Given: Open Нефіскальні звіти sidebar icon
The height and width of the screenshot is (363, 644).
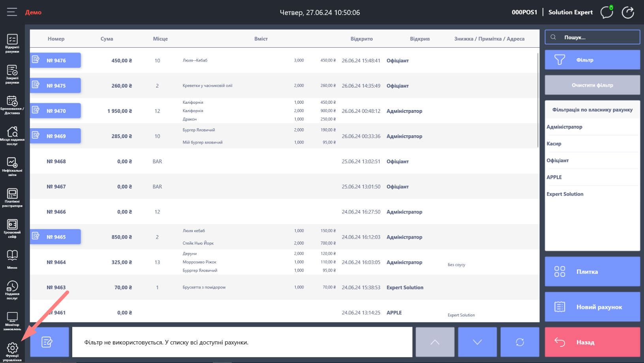Looking at the screenshot, I should point(12,166).
